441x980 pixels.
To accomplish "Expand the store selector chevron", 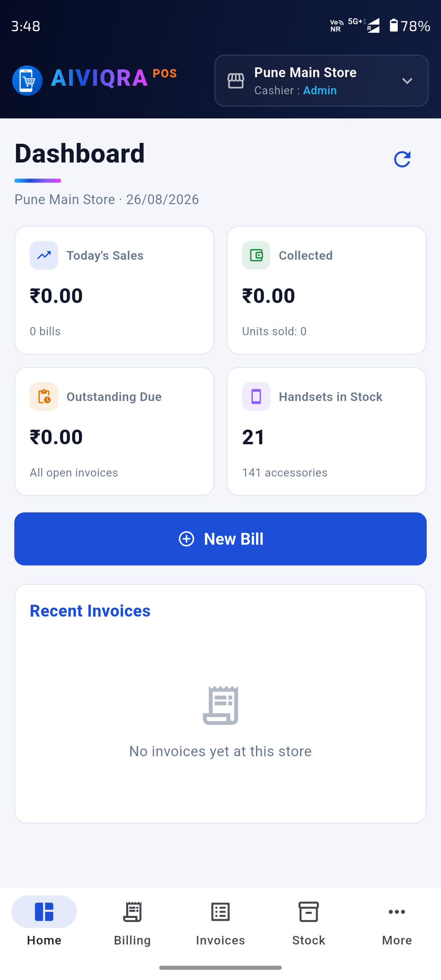I will [x=407, y=81].
